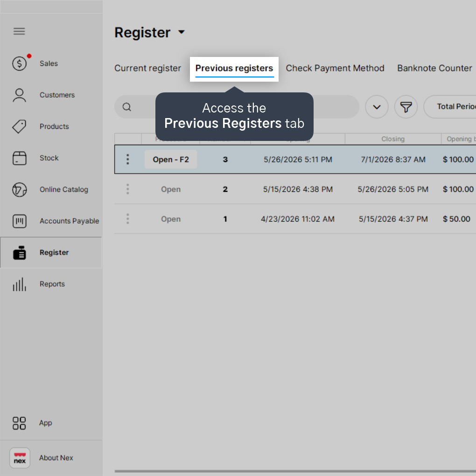The width and height of the screenshot is (476, 476).
Task: Click $ 100.00 in register 2 row
Action: [x=458, y=189]
